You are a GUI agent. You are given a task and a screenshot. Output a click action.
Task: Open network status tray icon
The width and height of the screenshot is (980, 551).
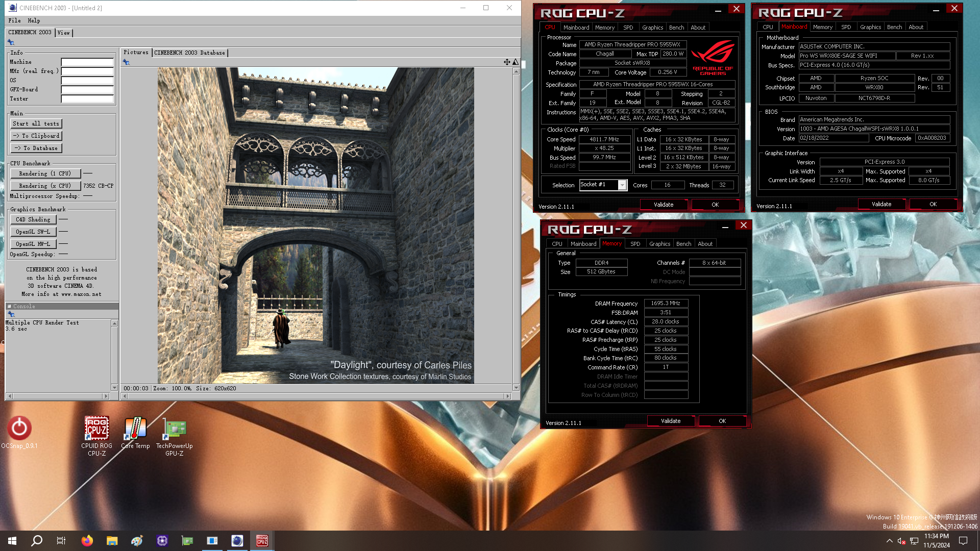(x=914, y=541)
